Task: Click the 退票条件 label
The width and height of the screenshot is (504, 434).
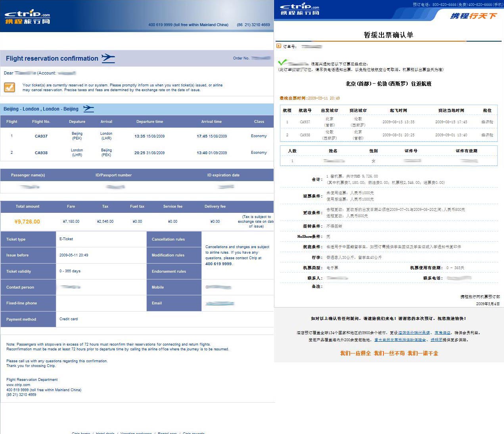Action: pyautogui.click(x=312, y=196)
